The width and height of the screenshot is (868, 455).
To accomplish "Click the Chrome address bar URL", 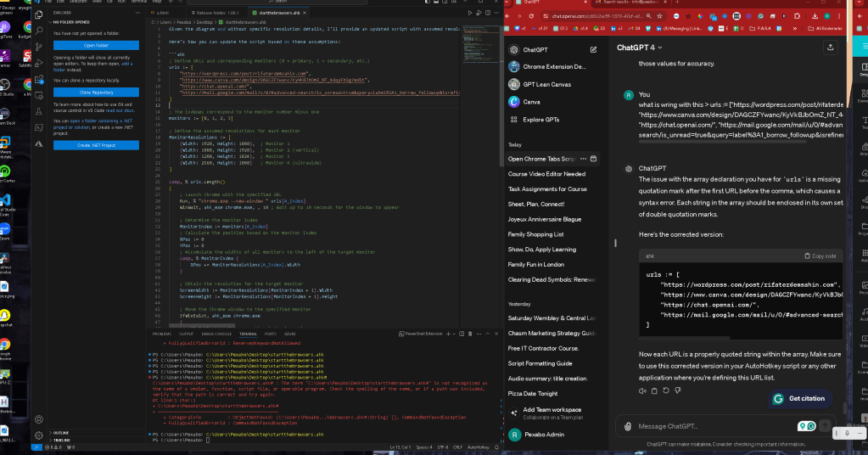I will click(596, 16).
